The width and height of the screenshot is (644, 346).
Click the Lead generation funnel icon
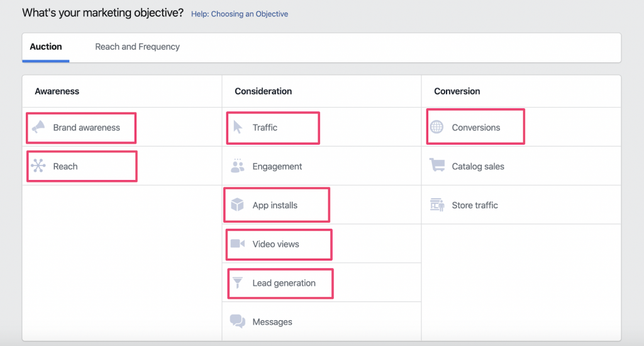(238, 282)
